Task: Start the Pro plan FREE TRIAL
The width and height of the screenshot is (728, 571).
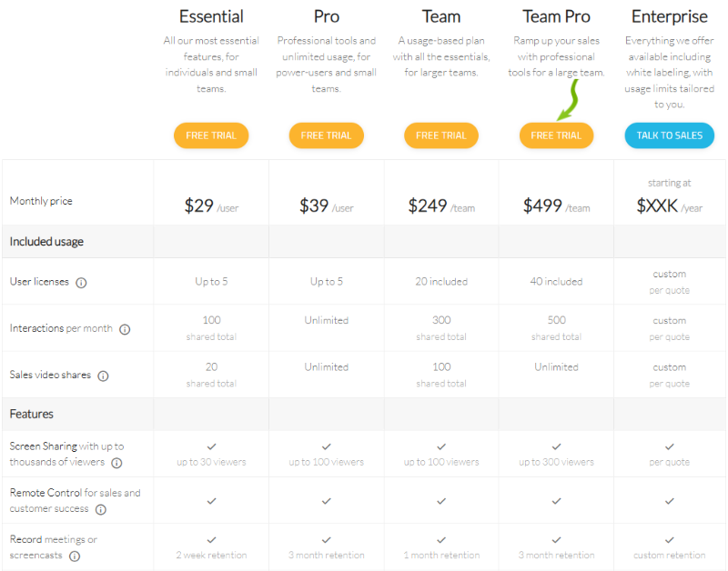Action: coord(327,135)
